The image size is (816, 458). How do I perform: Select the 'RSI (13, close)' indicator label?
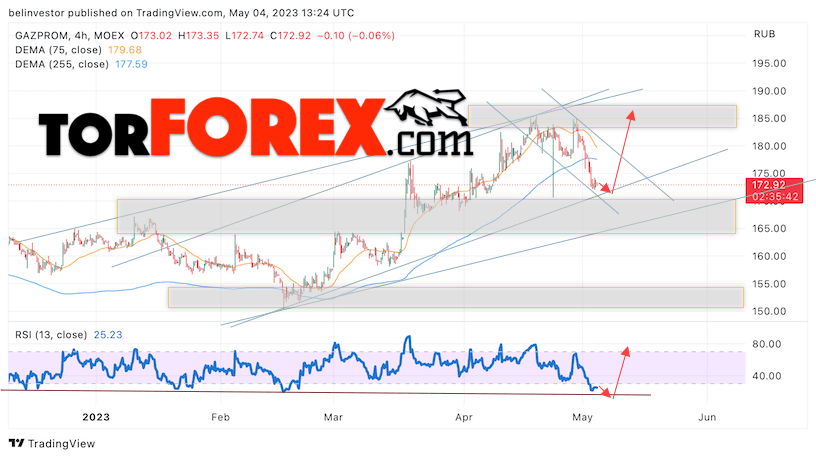51,335
